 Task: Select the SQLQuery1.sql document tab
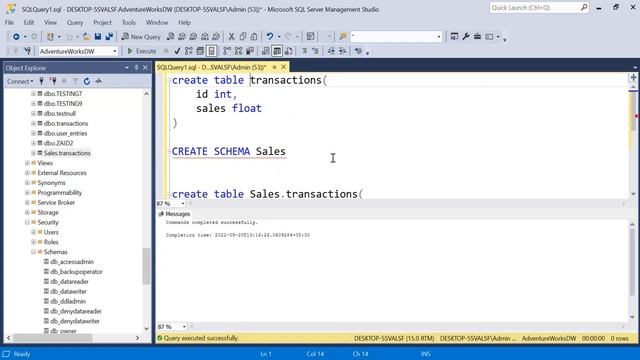[x=211, y=67]
